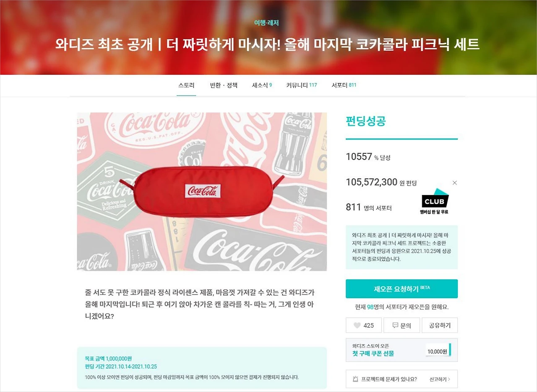The height and width of the screenshot is (392, 537).
Task: View the 서포터 811 tab
Action: coord(344,85)
